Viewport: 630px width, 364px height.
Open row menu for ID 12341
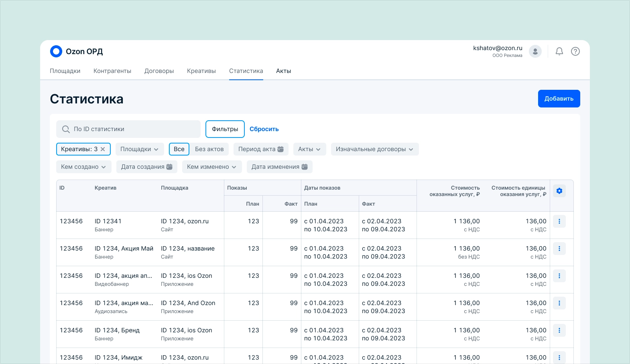(x=559, y=221)
